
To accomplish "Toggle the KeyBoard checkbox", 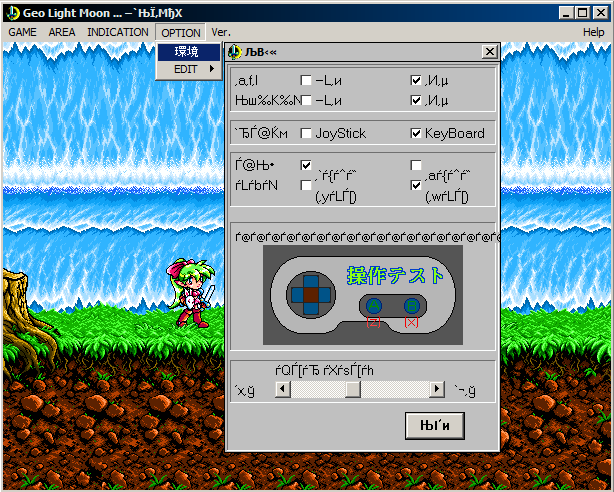I will point(416,134).
